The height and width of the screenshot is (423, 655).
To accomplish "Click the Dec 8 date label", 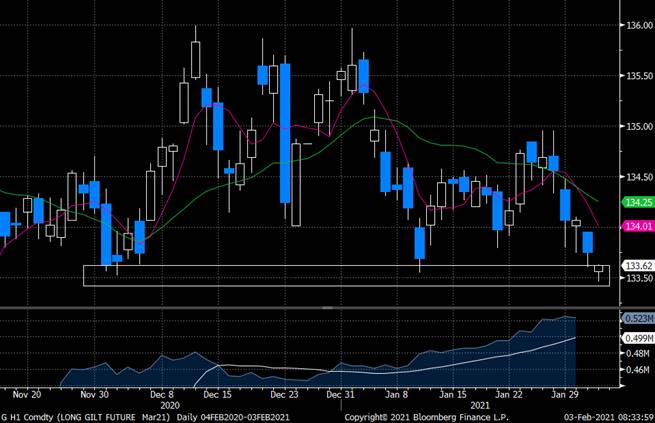I will (x=162, y=395).
